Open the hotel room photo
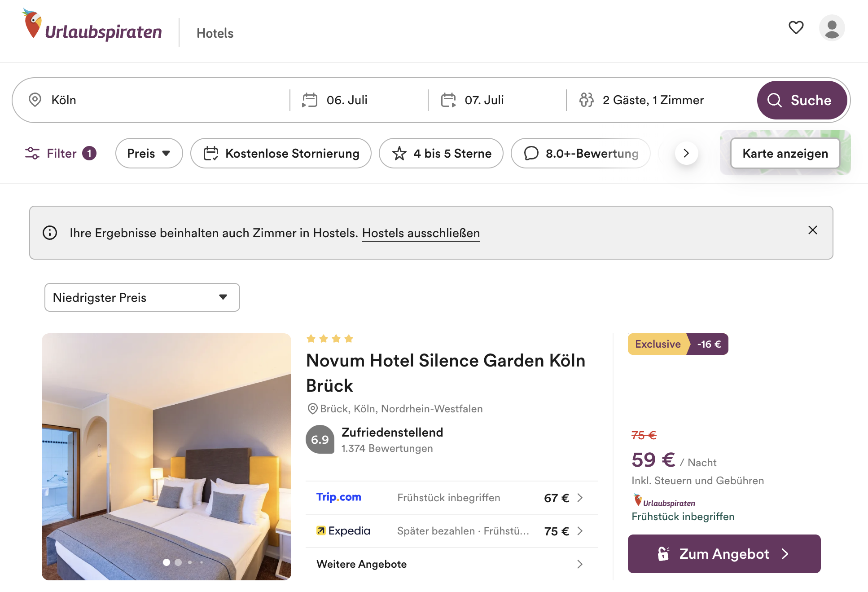868x592 pixels. (x=167, y=457)
